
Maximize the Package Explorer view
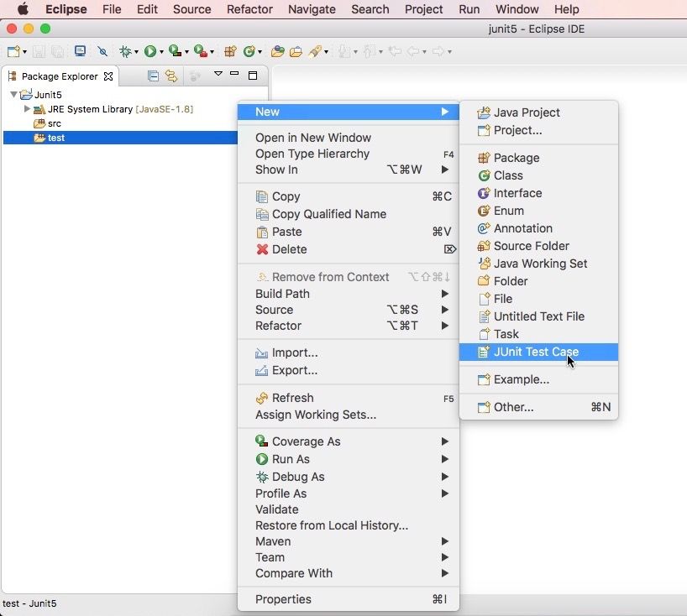tap(253, 76)
